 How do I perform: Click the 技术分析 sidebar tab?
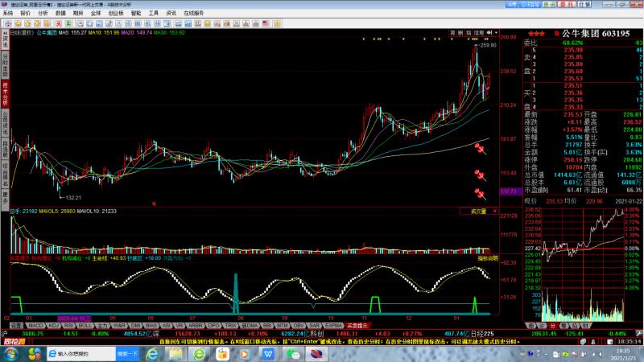[x=5, y=93]
